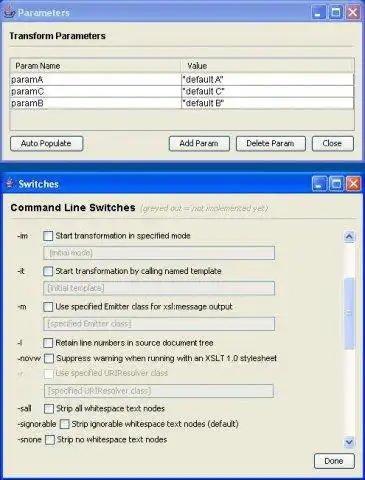Select the paramB name cell
365x480 pixels.
[x=95, y=103]
